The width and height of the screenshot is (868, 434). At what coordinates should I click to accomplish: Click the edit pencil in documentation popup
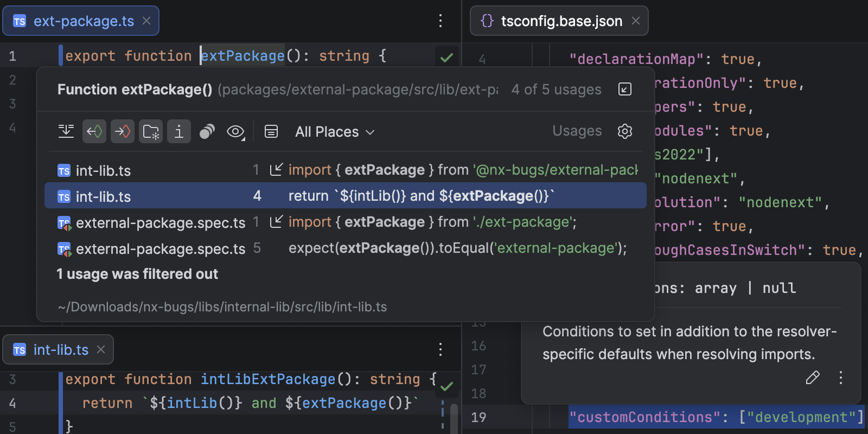click(813, 378)
